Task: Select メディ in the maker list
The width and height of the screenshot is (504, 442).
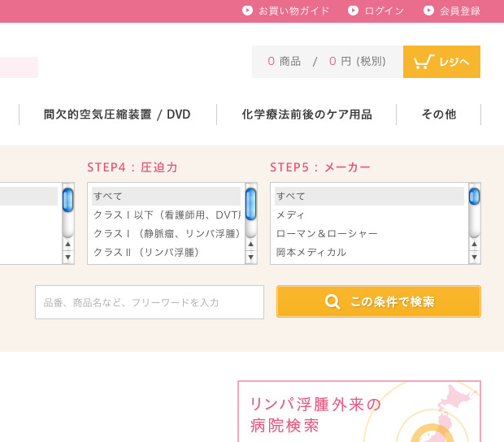Action: coord(369,214)
